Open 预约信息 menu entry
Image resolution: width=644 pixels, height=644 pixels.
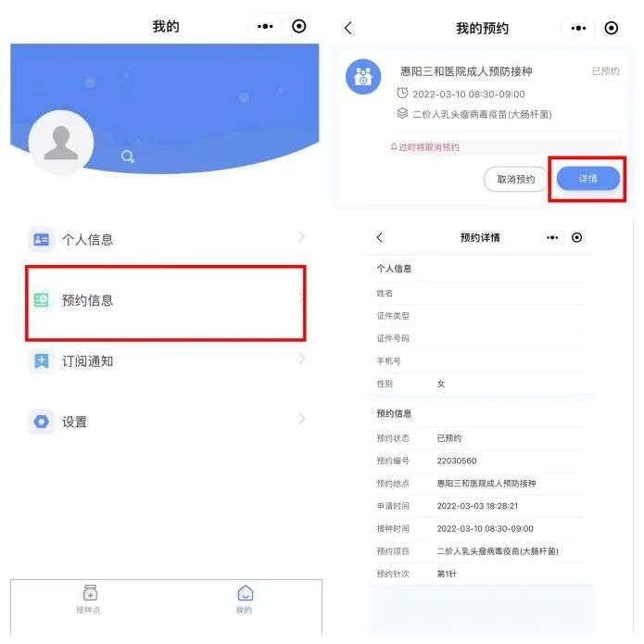tap(166, 300)
